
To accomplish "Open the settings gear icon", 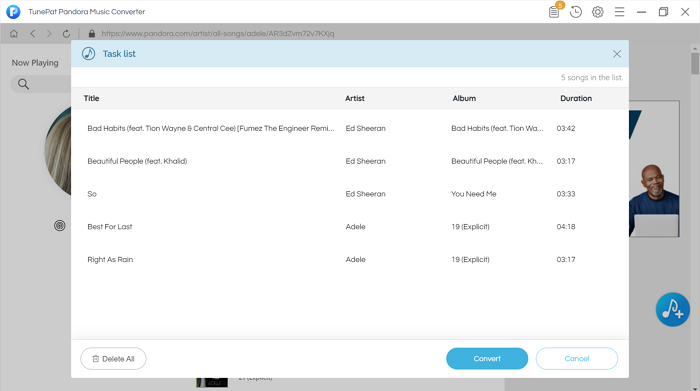I will point(597,12).
